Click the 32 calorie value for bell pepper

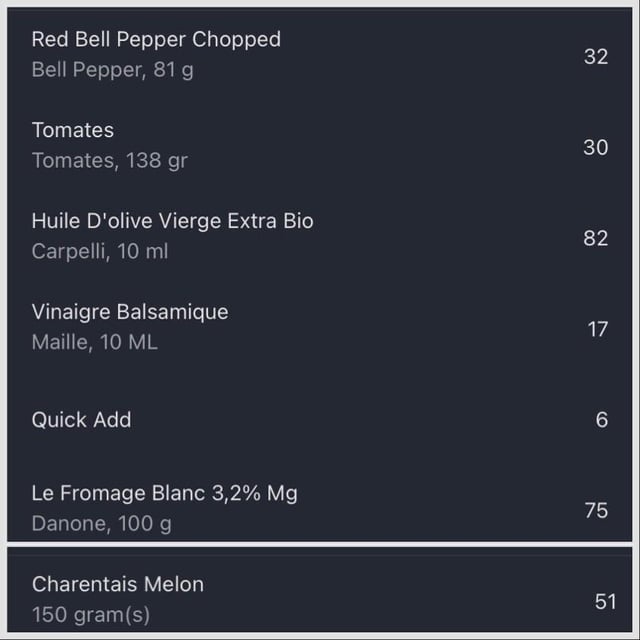coord(596,57)
